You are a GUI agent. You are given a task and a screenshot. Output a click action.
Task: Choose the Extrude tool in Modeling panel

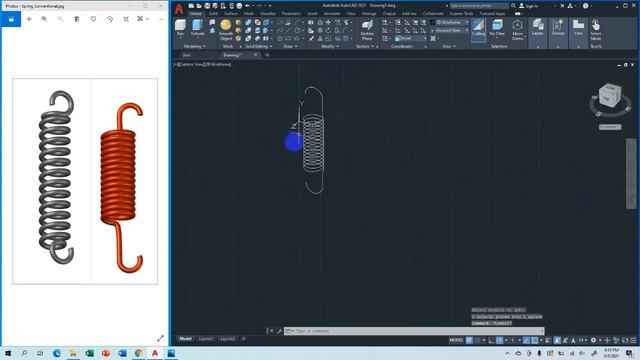198,28
